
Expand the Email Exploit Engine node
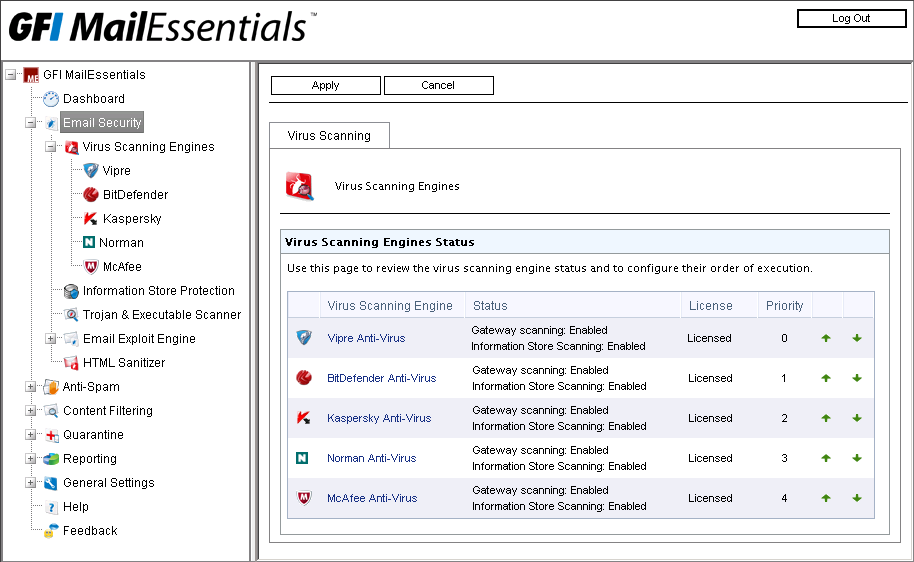(x=51, y=339)
